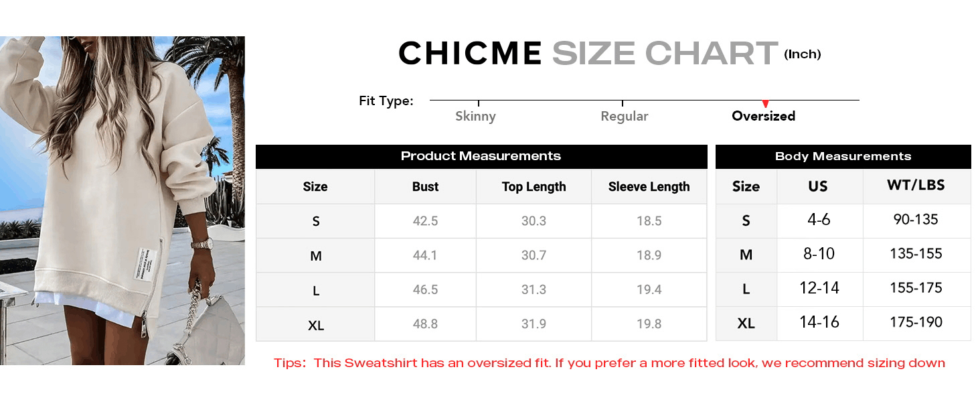Click the Sleeve Length column header
Image resolution: width=980 pixels, height=402 pixels.
(649, 187)
